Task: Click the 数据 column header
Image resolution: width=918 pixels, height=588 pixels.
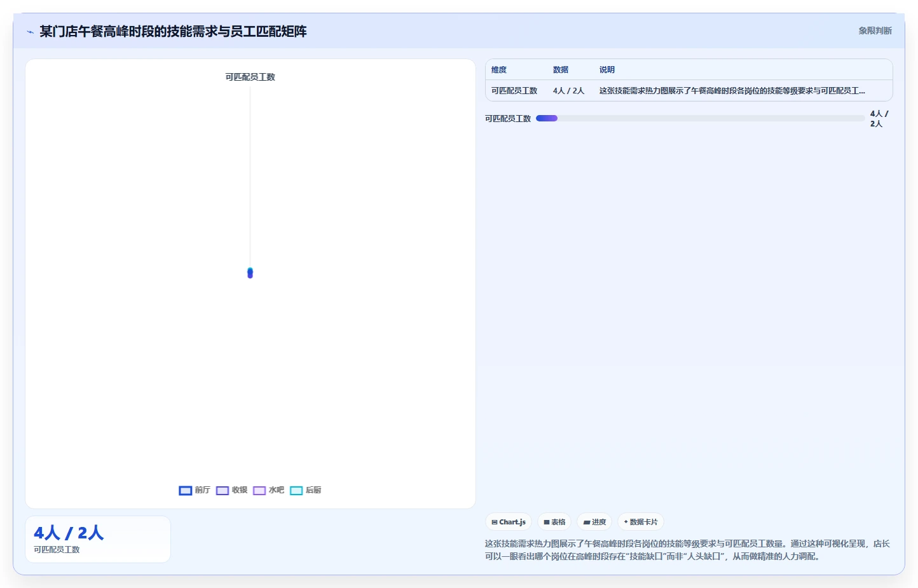Action: pos(561,70)
